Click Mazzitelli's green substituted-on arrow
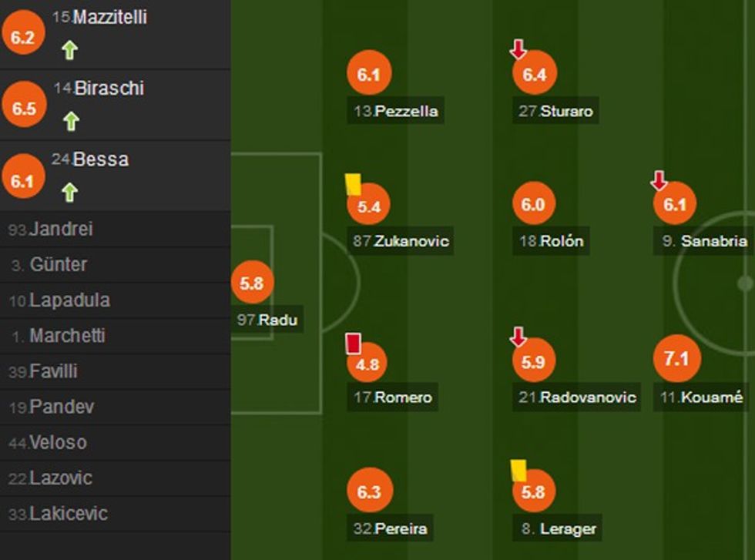 point(70,51)
